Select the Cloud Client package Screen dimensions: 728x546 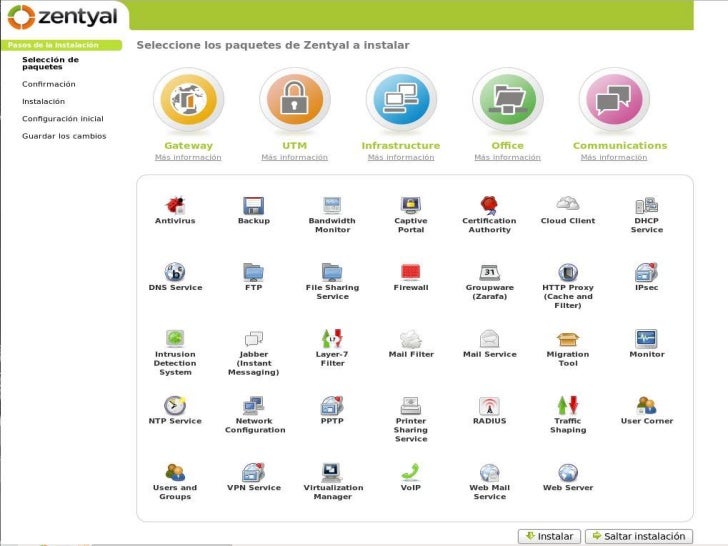[x=568, y=210]
